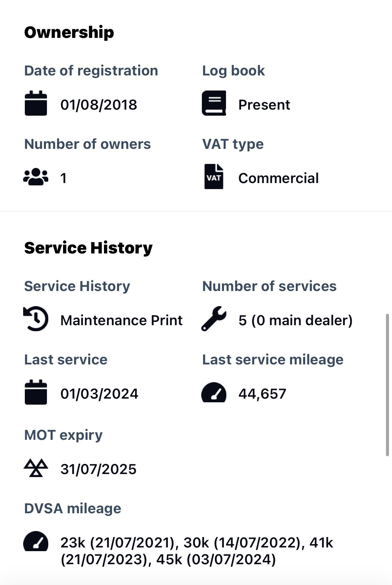Tap the calendar icon beside 01/03/2024

(x=36, y=392)
